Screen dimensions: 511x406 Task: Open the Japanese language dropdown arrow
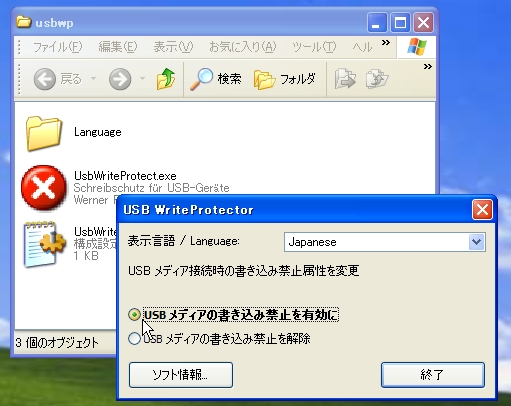pos(476,242)
